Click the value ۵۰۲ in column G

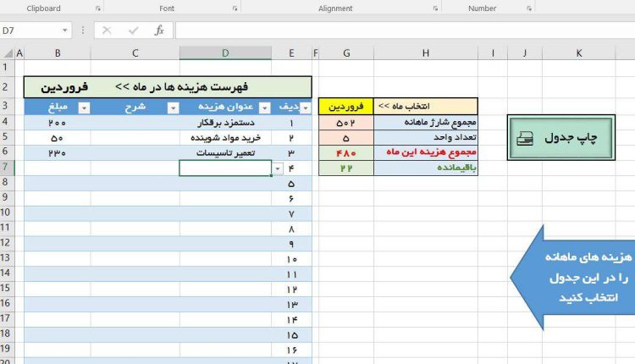346,122
